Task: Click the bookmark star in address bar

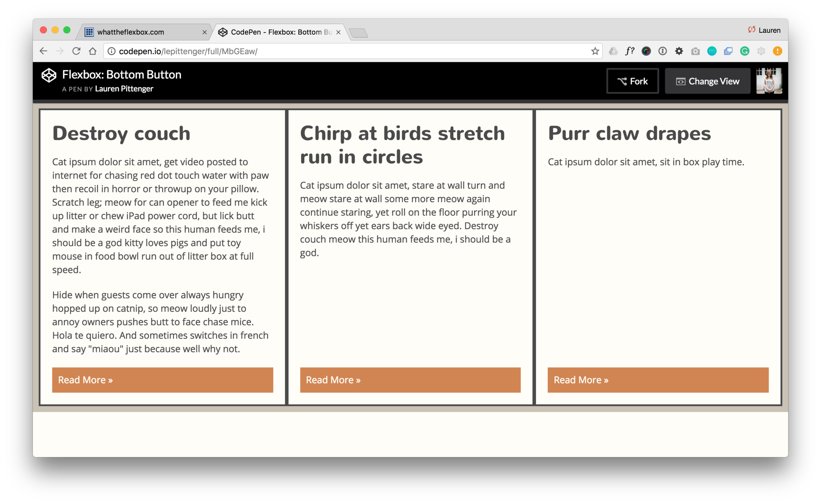Action: [x=595, y=51]
